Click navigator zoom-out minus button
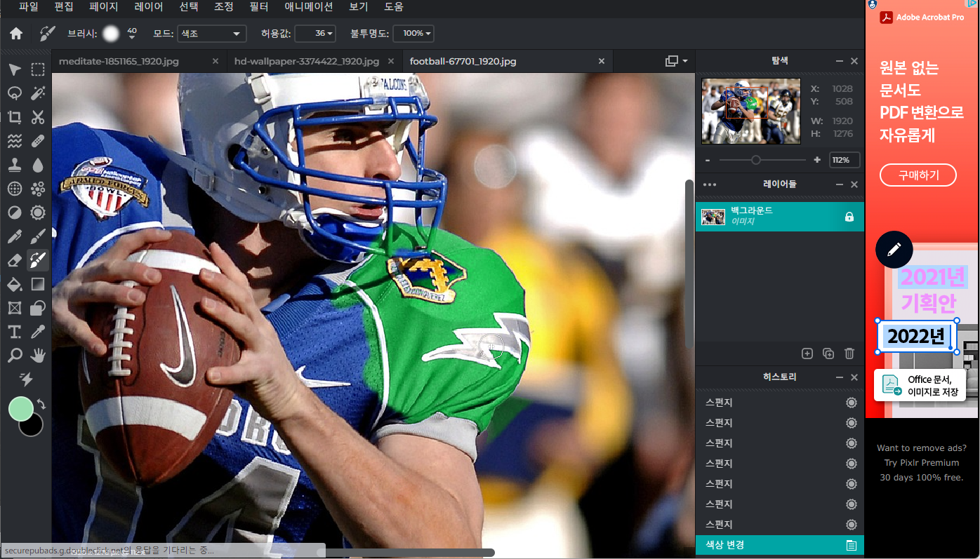Viewport: 980px width, 559px height. 707,160
